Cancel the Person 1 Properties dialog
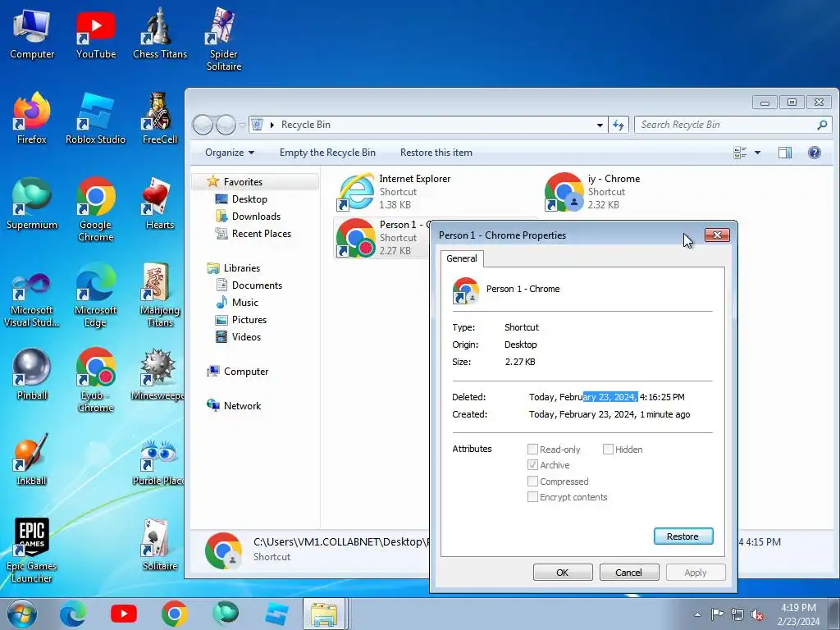The image size is (840, 630). click(628, 572)
